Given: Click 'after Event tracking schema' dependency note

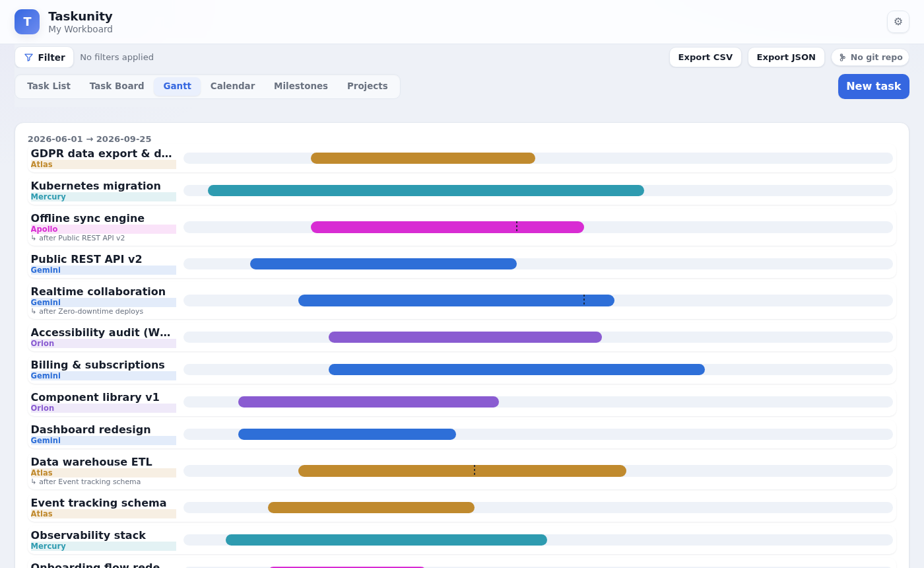Looking at the screenshot, I should (86, 482).
